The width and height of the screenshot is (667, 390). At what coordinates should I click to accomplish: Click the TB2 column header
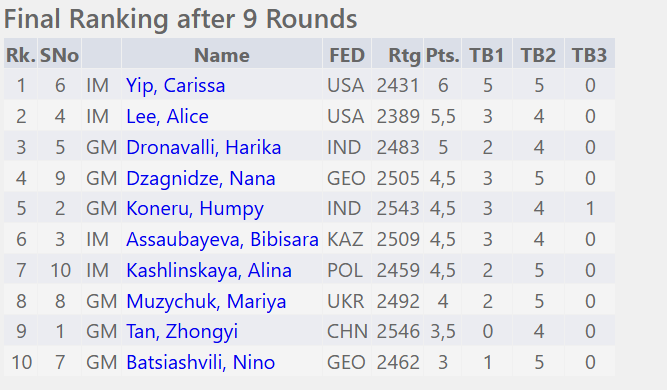click(x=539, y=55)
